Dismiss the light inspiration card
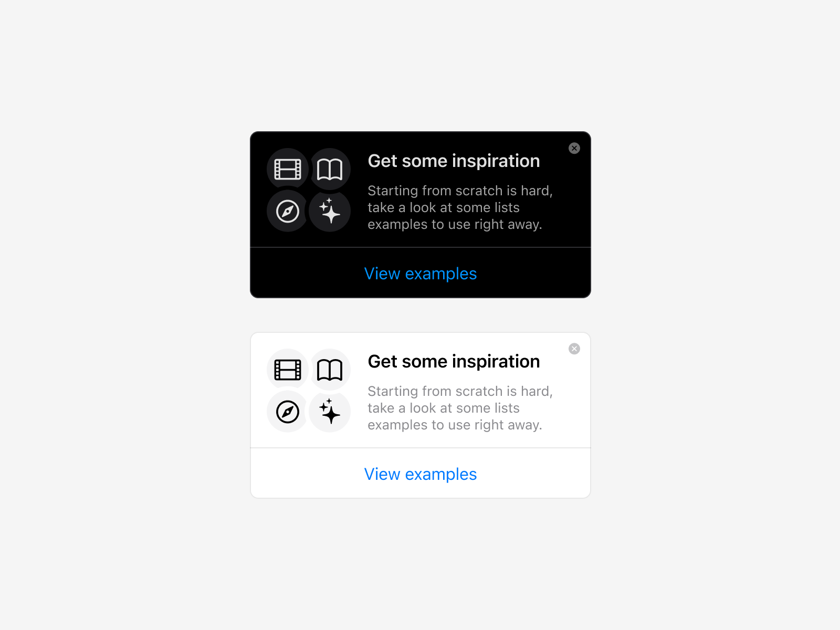Screen dimensions: 840x630 [574, 349]
